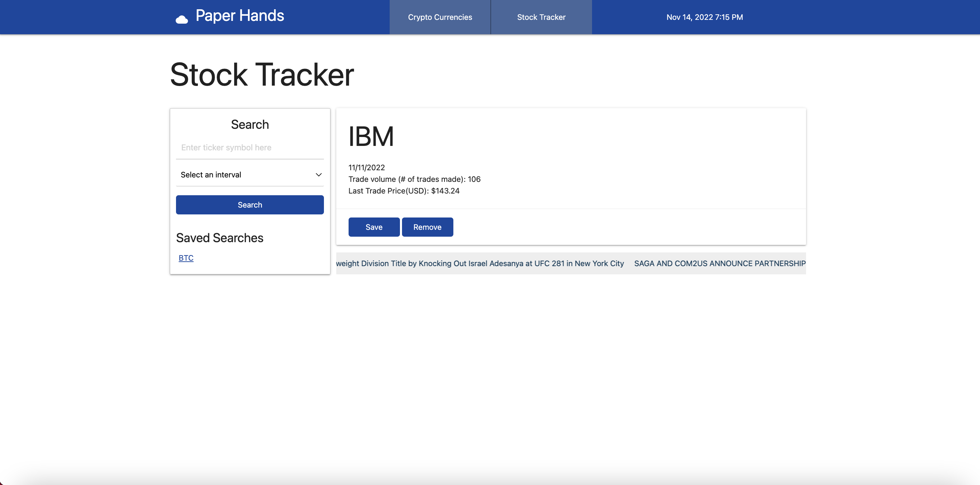Click the Trade volume line
Image resolution: width=980 pixels, height=485 pixels.
tap(414, 179)
